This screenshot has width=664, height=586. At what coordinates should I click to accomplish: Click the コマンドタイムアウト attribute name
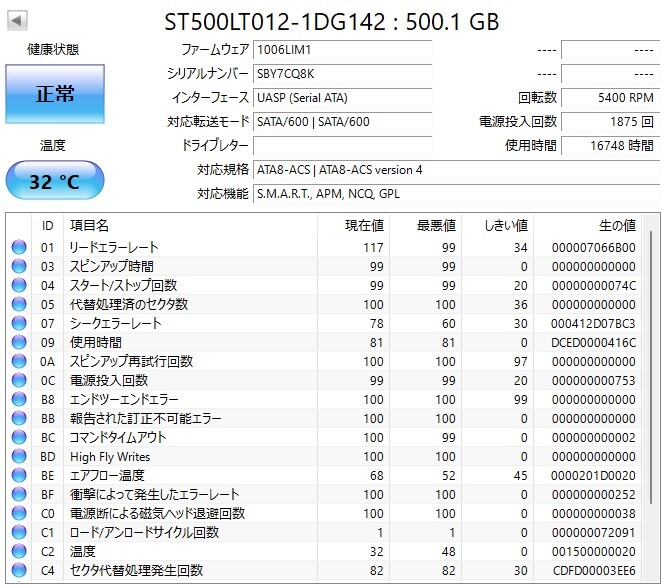pyautogui.click(x=118, y=437)
